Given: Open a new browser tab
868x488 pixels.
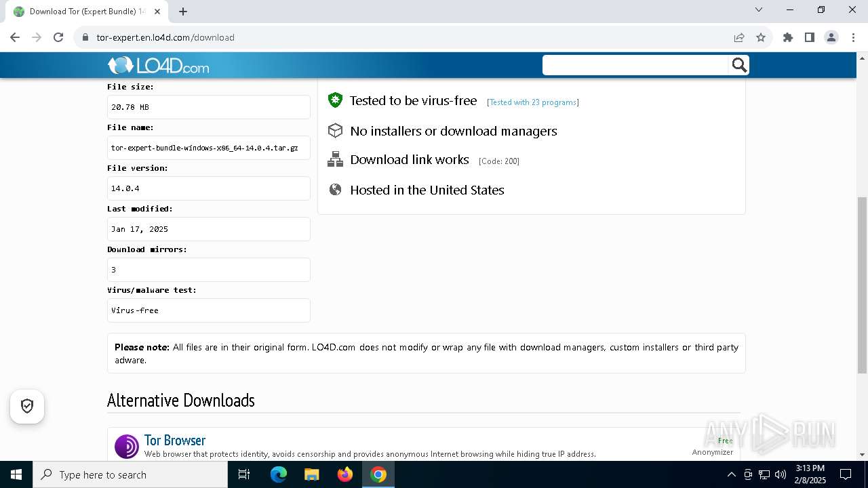Looking at the screenshot, I should click(x=183, y=12).
